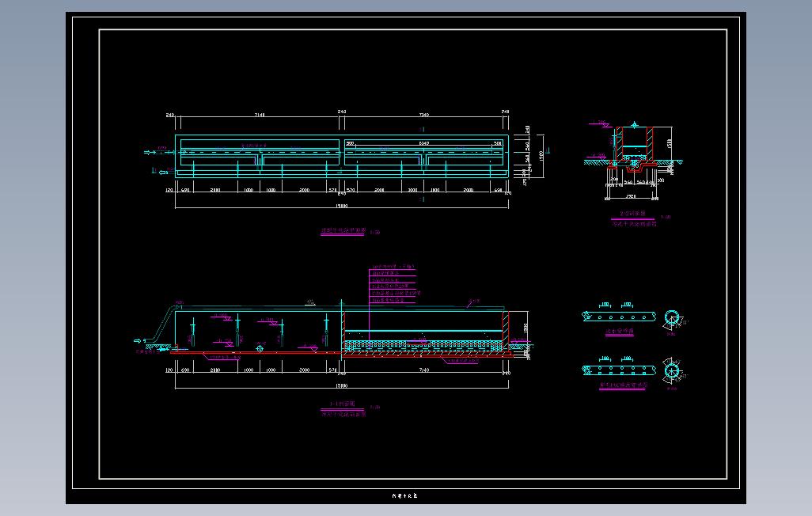Click the caption text below the drawing frame
812x516 pixels.
(404, 495)
